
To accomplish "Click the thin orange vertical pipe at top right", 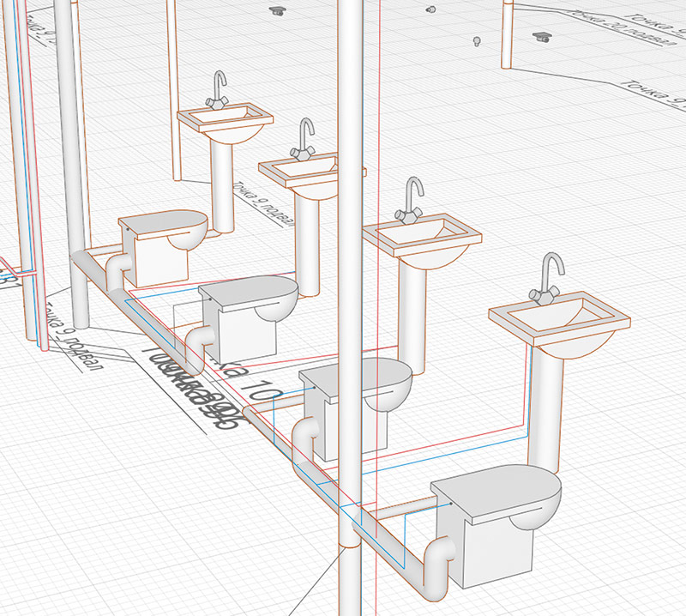I will [x=508, y=34].
